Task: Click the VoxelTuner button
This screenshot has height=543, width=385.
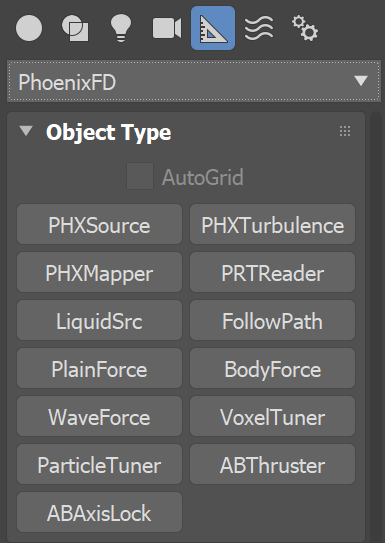Action: [272, 416]
